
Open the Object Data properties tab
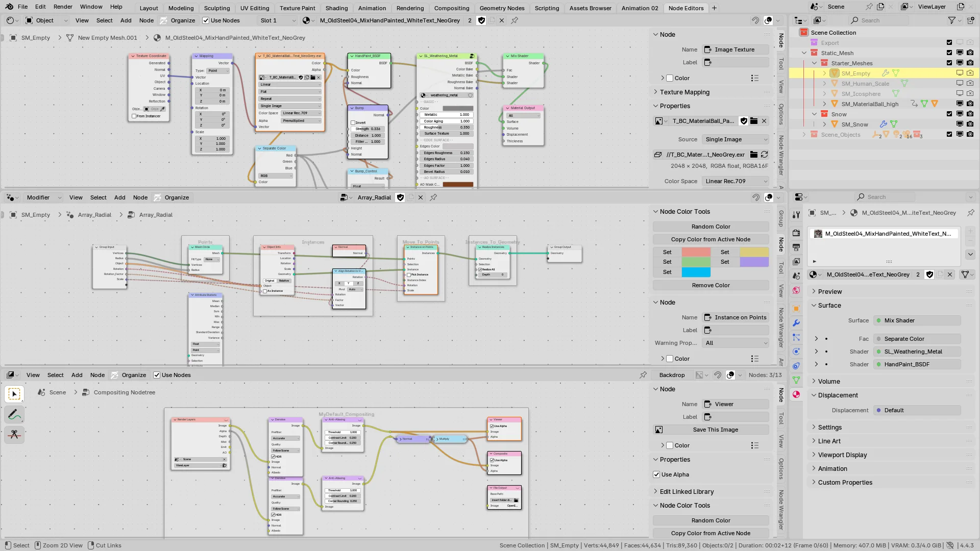(x=796, y=380)
